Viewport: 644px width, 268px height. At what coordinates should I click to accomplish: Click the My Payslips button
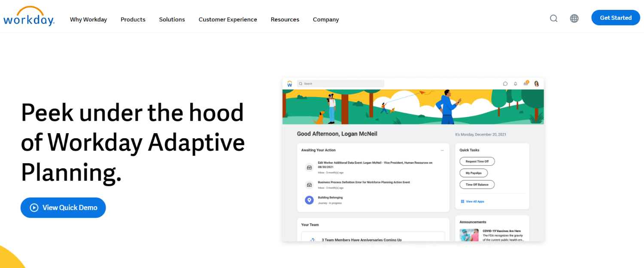(474, 173)
